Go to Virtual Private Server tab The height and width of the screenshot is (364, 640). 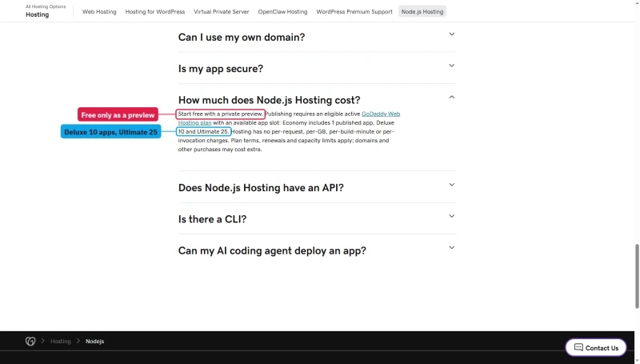coord(222,12)
